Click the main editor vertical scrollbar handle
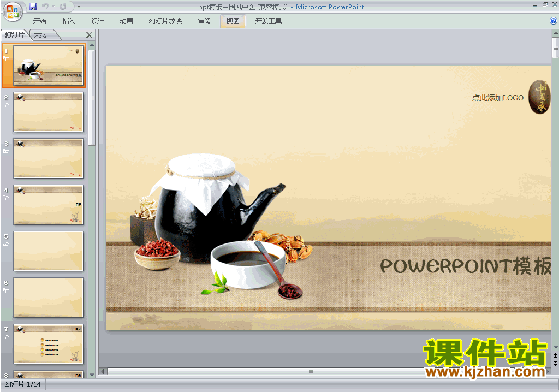 [x=555, y=47]
